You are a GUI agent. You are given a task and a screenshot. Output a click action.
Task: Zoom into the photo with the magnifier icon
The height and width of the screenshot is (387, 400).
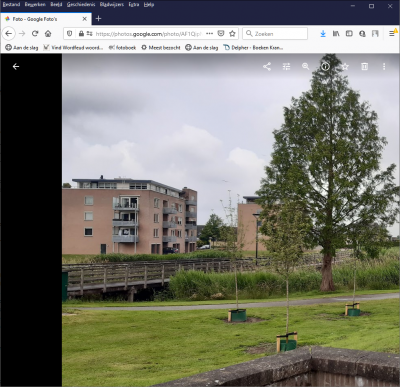click(x=306, y=67)
